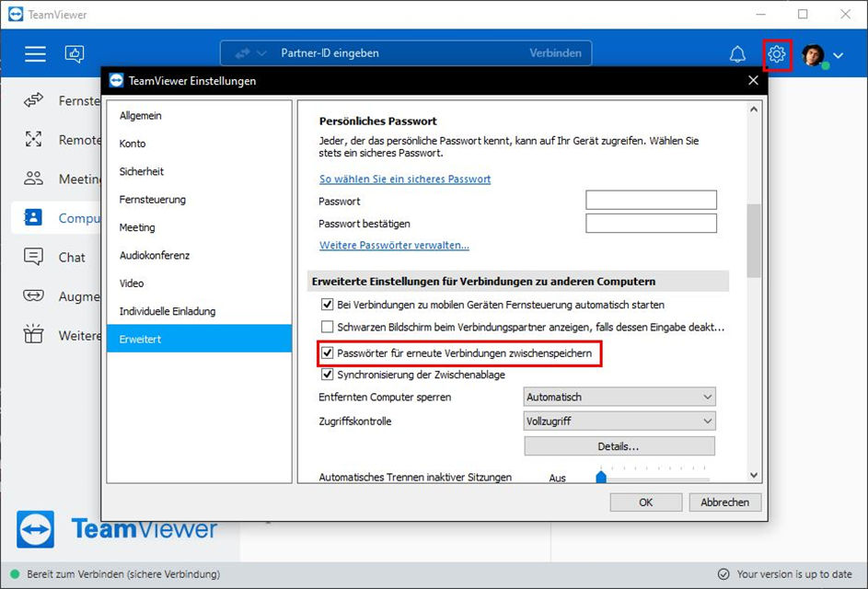Open the hamburger menu icon
Screen dimensions: 868x589
[35, 53]
